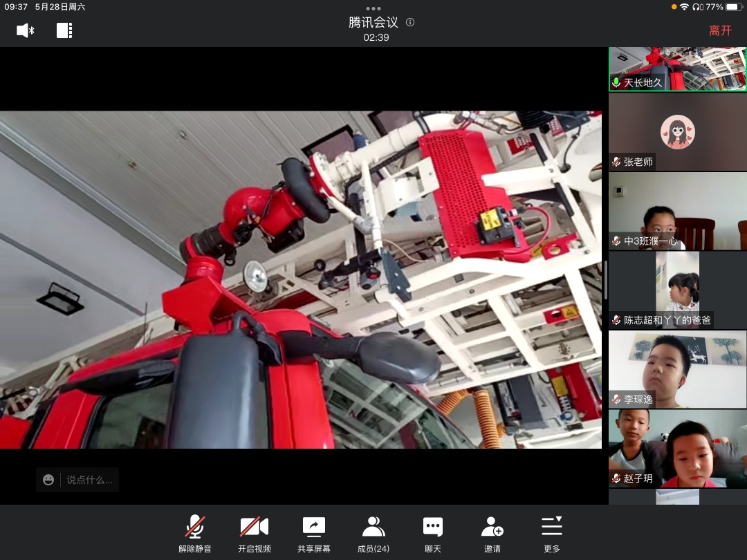Viewport: 747px width, 560px height.
Task: Expand the 更多 more options menu
Action: coord(552,534)
